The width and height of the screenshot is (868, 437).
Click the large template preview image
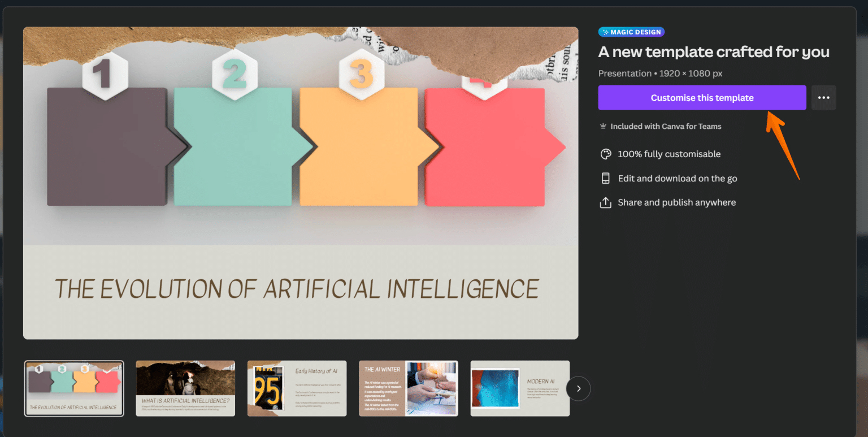300,181
